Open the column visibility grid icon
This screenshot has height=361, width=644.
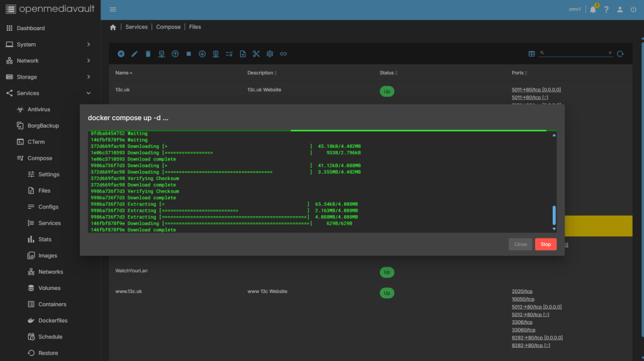tap(531, 54)
